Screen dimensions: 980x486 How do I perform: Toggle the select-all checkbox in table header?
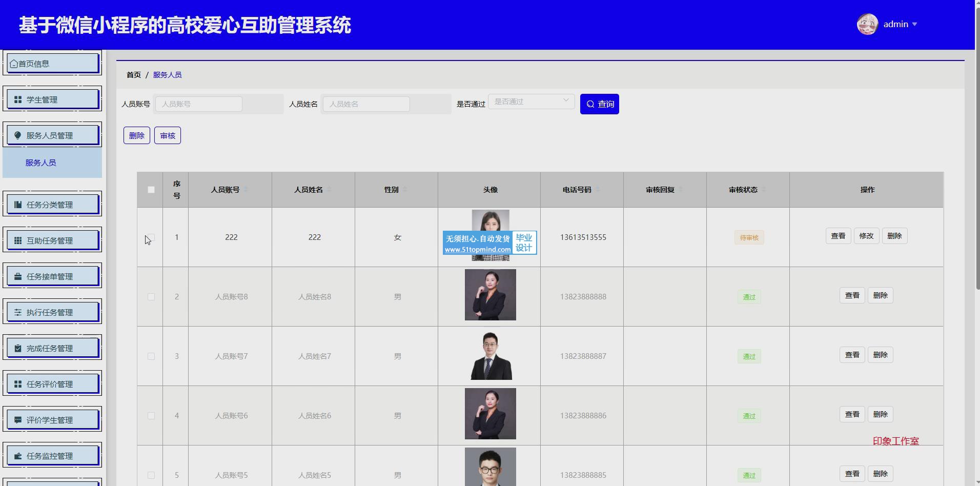(151, 190)
